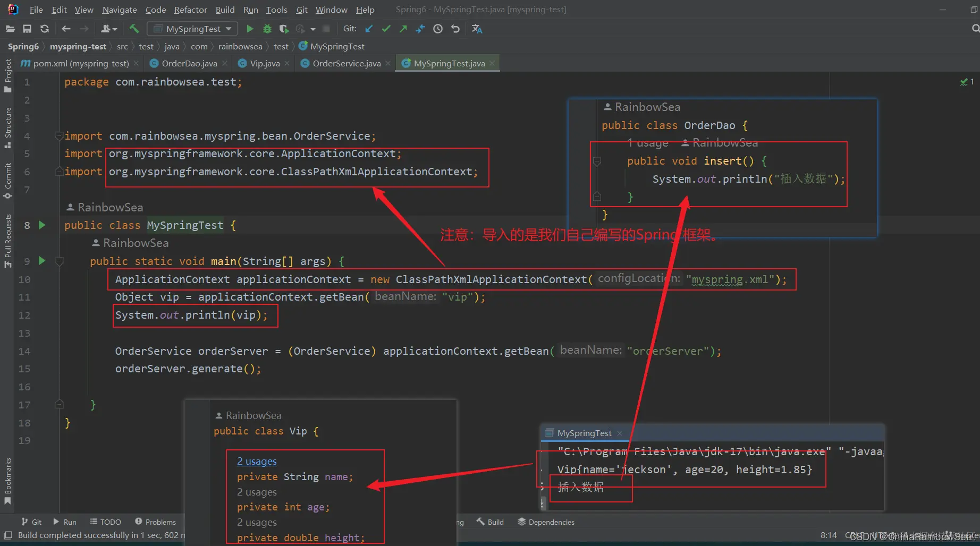Collapse the main method fold marker
Image resolution: width=980 pixels, height=546 pixels.
click(60, 261)
